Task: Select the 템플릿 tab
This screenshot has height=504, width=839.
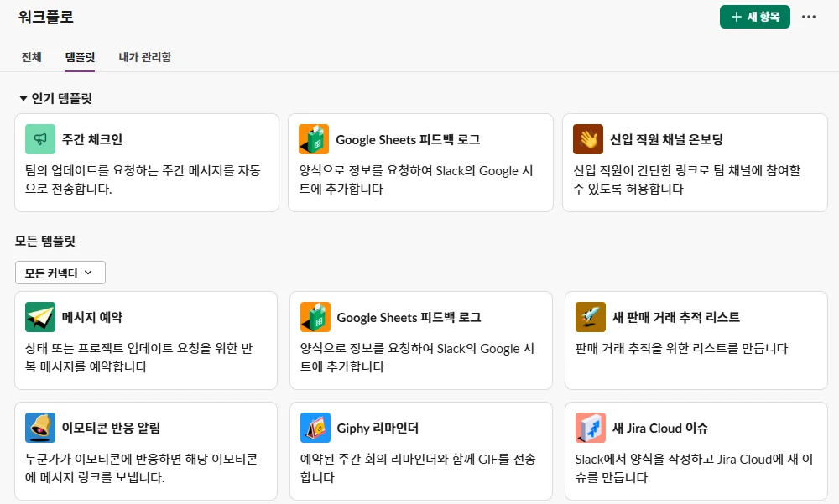Action: tap(80, 57)
